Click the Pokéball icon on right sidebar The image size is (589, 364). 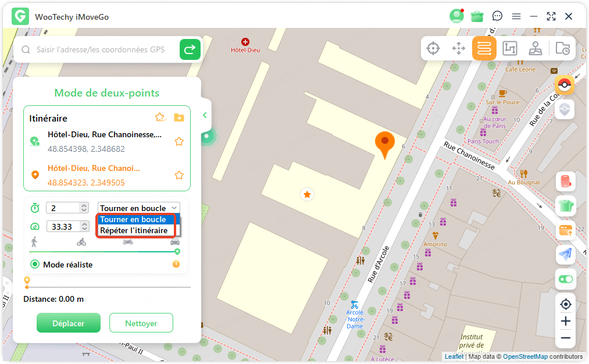click(564, 85)
